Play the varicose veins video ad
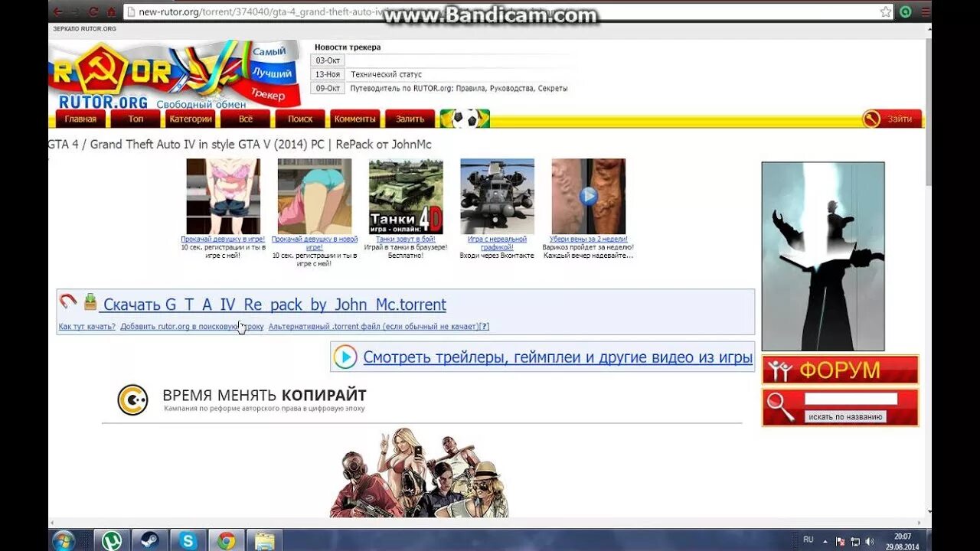Screen dimensions: 980x551 click(x=588, y=196)
